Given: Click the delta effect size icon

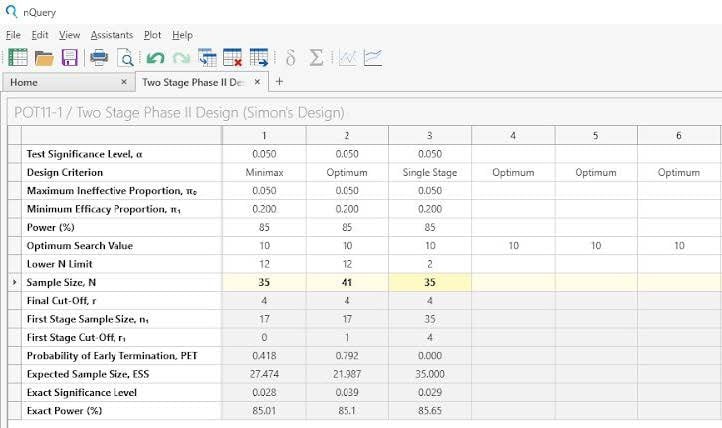Looking at the screenshot, I should (x=291, y=58).
